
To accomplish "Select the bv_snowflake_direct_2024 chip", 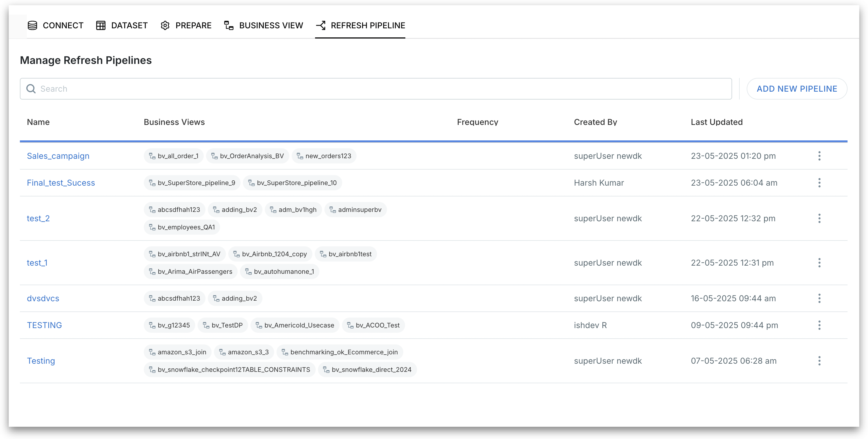I will point(367,370).
